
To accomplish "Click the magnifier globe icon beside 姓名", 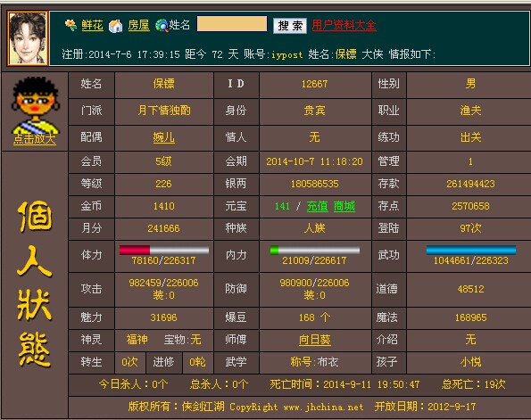I will click(162, 25).
